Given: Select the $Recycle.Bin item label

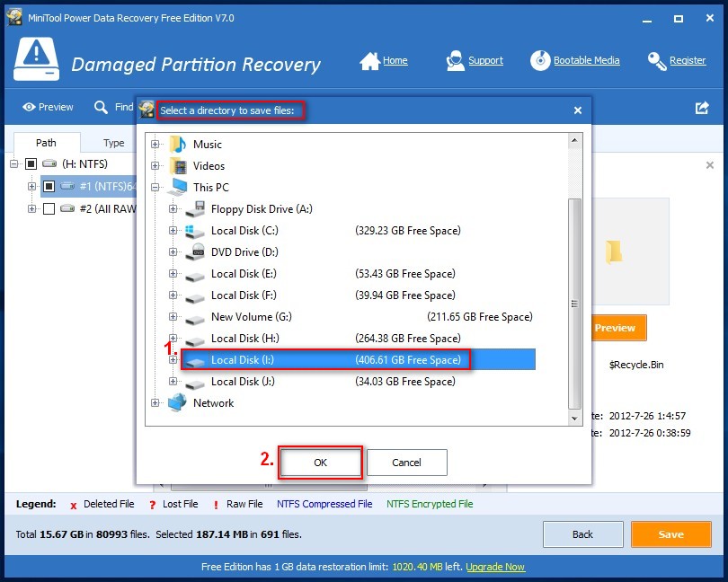Looking at the screenshot, I should pos(636,365).
